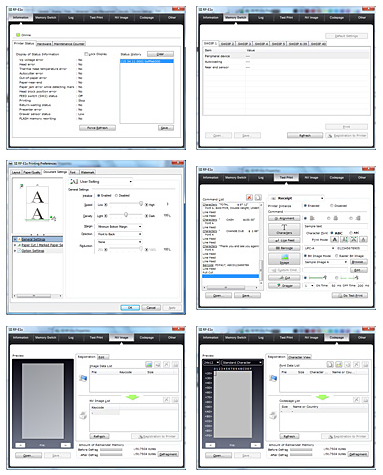Image resolution: width=383 pixels, height=475 pixels.
Task: Switch to the Hardware tab in Information window
Action: (x=44, y=44)
